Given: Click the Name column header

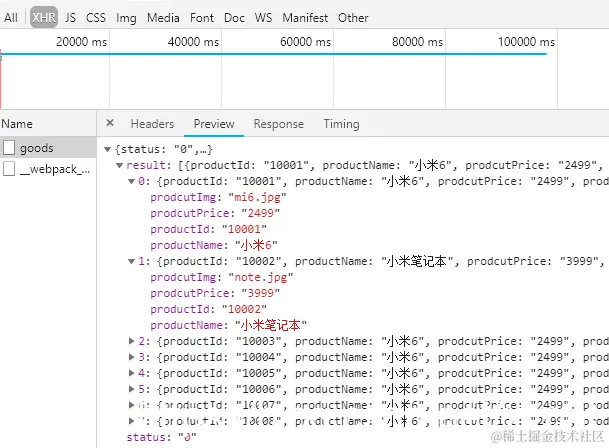Looking at the screenshot, I should coord(17,124).
